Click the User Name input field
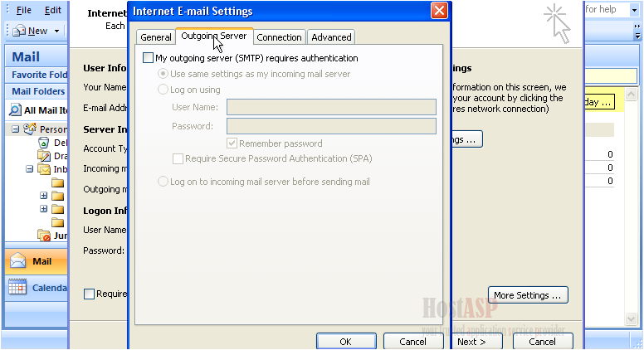 pyautogui.click(x=331, y=107)
